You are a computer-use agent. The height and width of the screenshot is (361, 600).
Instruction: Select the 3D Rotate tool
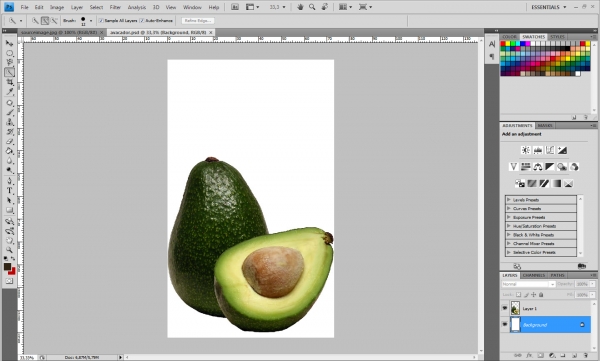point(9,221)
